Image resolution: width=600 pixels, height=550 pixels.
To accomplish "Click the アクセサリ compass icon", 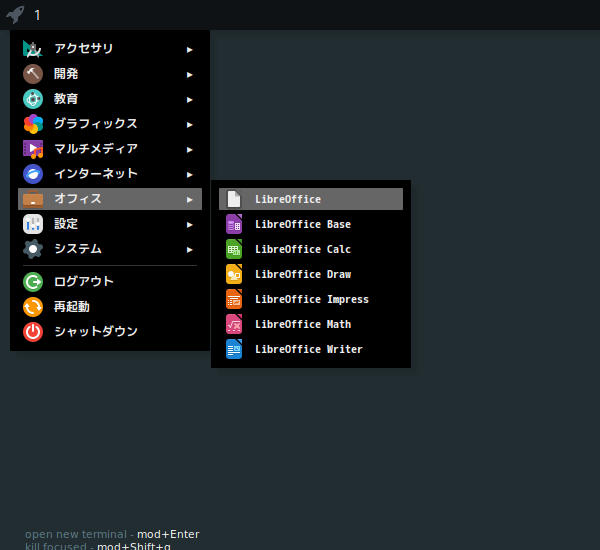I will pyautogui.click(x=33, y=49).
